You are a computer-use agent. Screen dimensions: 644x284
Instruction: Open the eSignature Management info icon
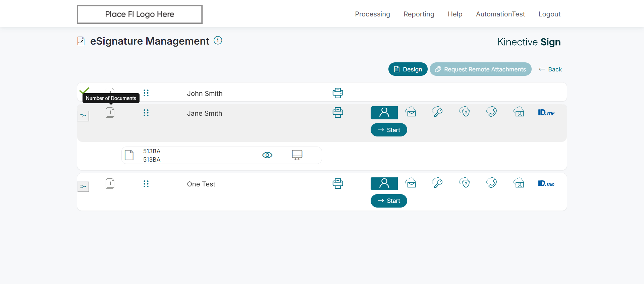(x=218, y=41)
